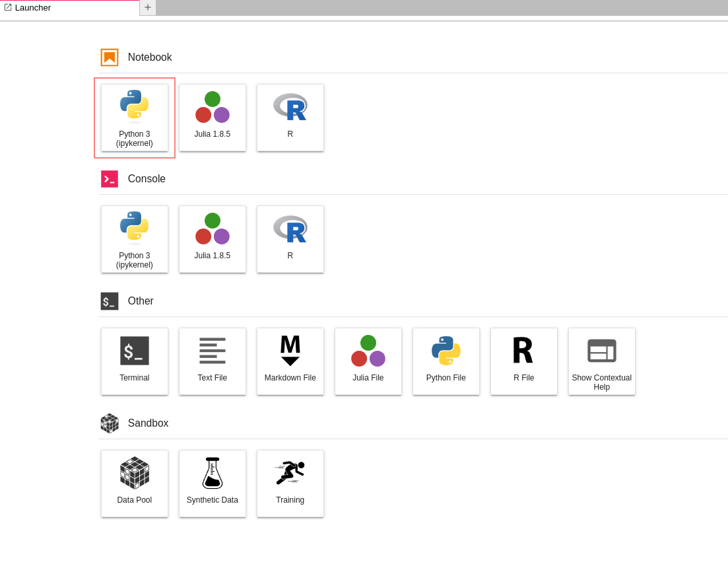Open a new Terminal
Screen dimensions: 728x574
tap(135, 361)
